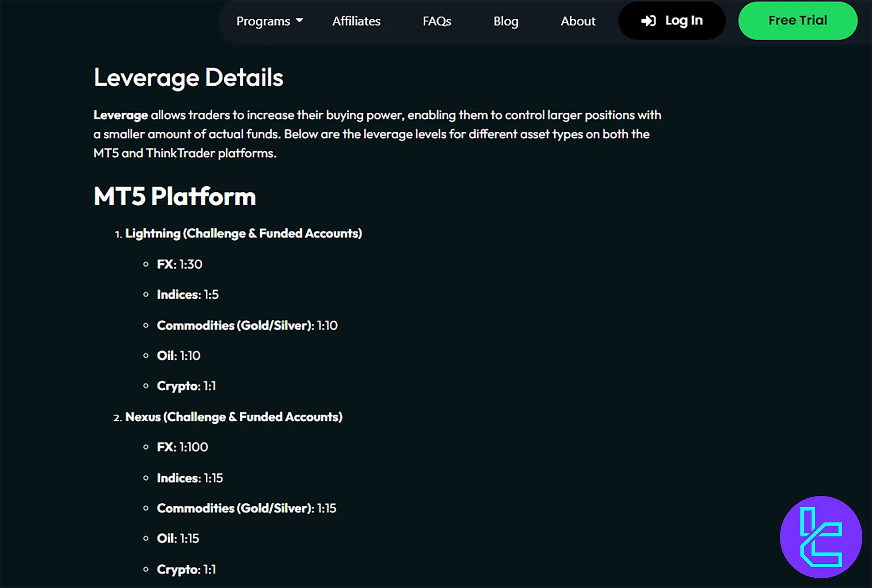
Task: Click the Leverage Details heading
Action: (x=188, y=77)
